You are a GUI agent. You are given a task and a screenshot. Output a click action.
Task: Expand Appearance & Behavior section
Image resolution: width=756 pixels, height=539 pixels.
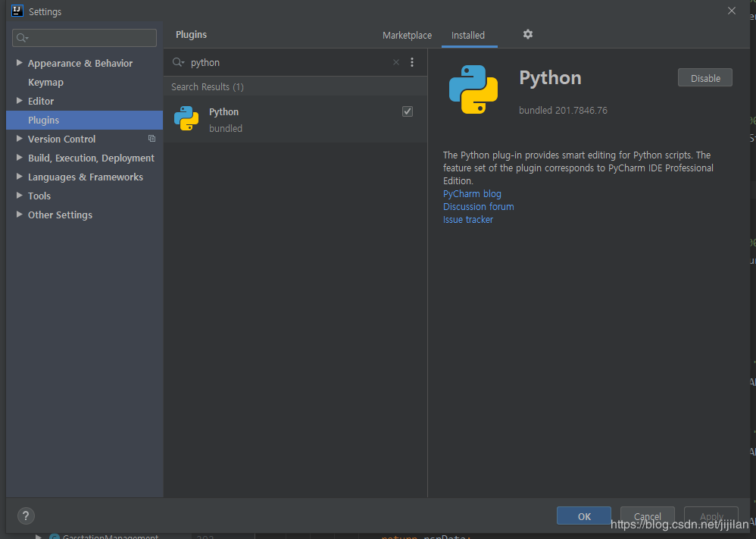(19, 63)
